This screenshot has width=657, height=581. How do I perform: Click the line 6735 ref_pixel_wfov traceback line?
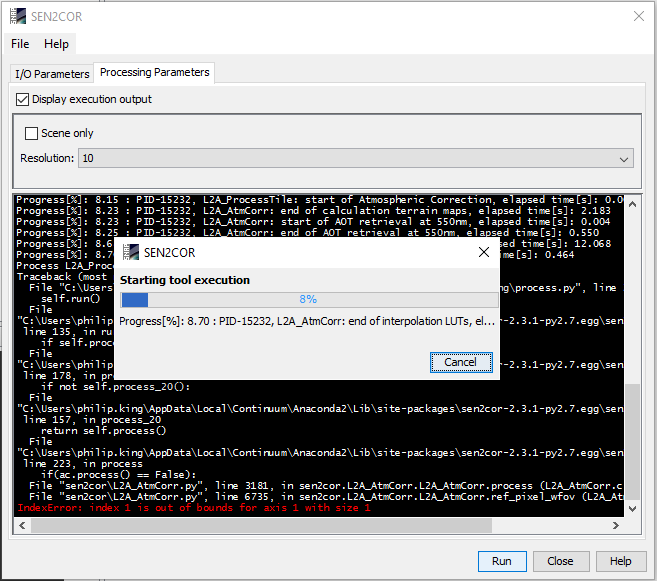(326, 497)
